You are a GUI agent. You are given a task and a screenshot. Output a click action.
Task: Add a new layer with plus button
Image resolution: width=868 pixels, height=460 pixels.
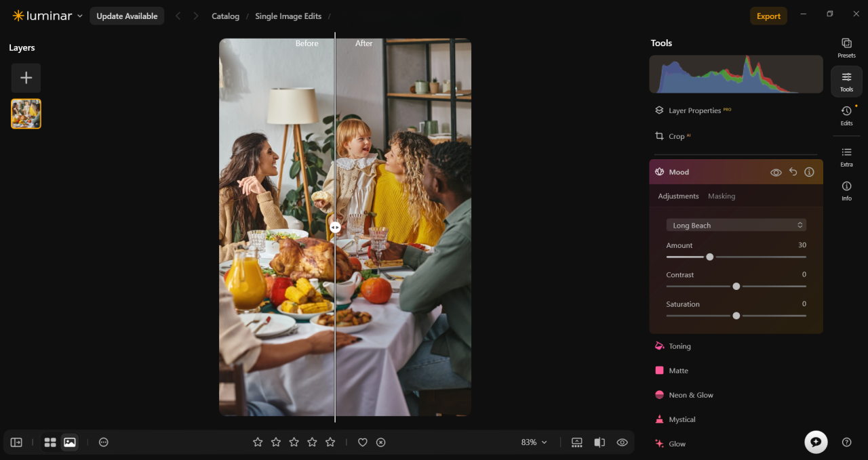(x=26, y=78)
